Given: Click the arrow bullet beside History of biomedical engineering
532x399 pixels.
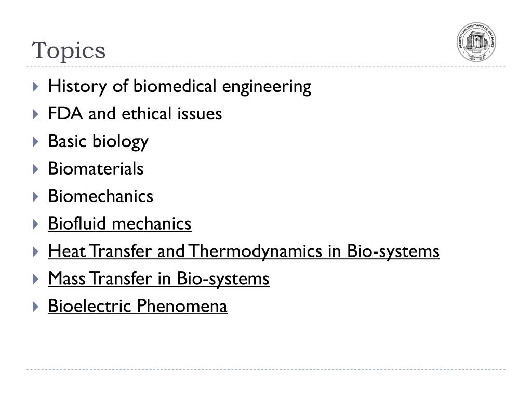Looking at the screenshot, I should pyautogui.click(x=36, y=87).
